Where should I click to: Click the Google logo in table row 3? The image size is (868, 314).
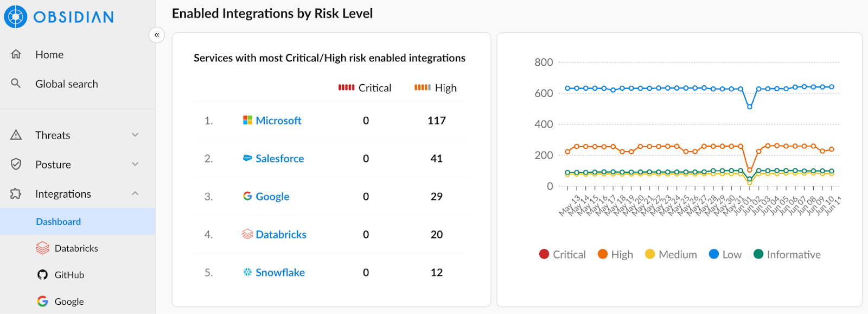pos(247,196)
